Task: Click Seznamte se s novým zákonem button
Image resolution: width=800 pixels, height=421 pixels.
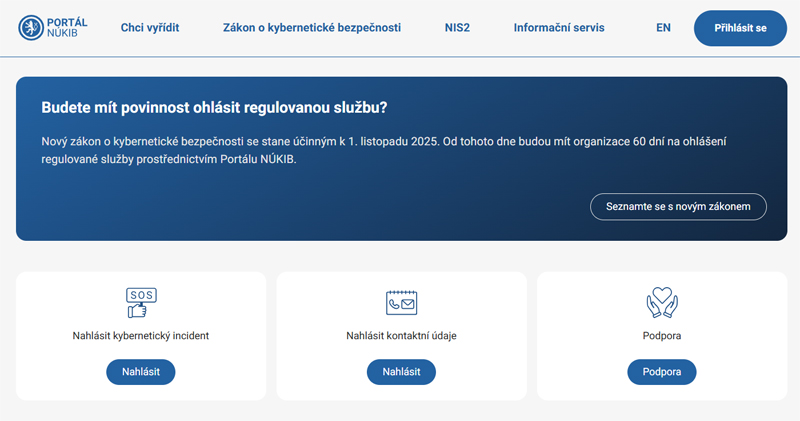Action: (678, 207)
